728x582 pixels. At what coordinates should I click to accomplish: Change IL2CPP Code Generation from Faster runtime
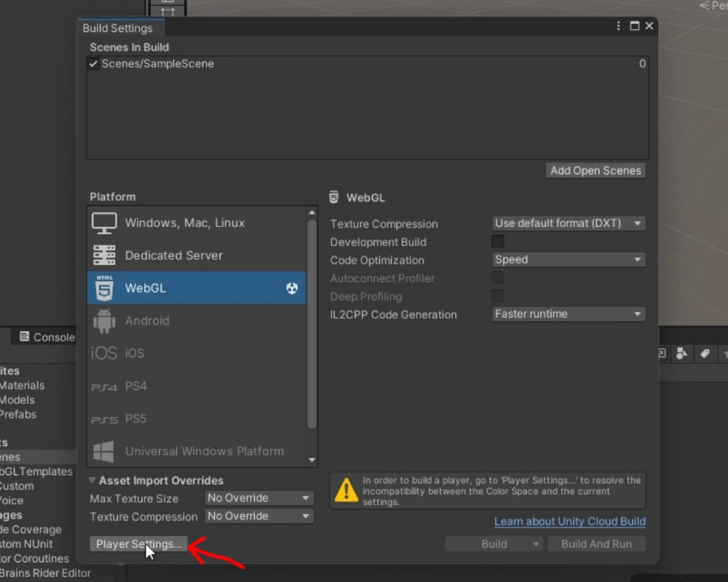pyautogui.click(x=568, y=314)
